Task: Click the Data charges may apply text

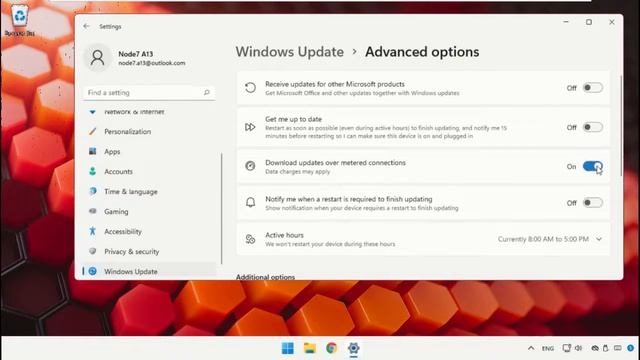Action: (298, 172)
